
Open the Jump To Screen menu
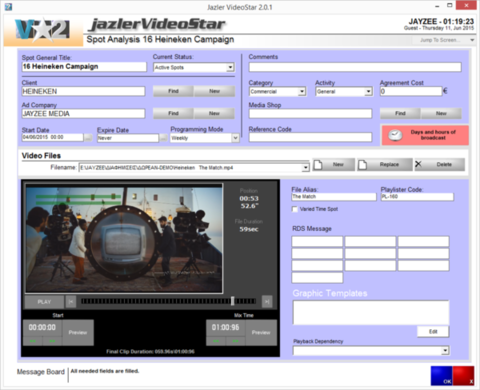447,40
